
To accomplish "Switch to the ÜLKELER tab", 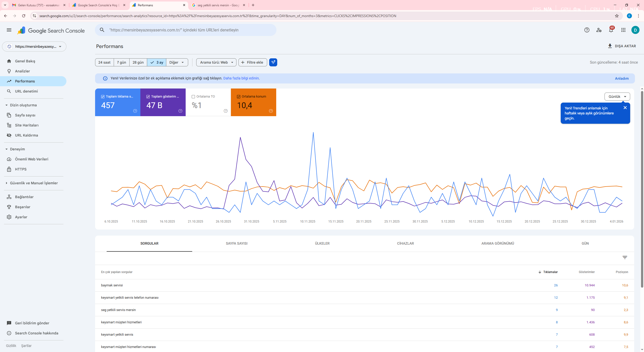I will pos(322,243).
